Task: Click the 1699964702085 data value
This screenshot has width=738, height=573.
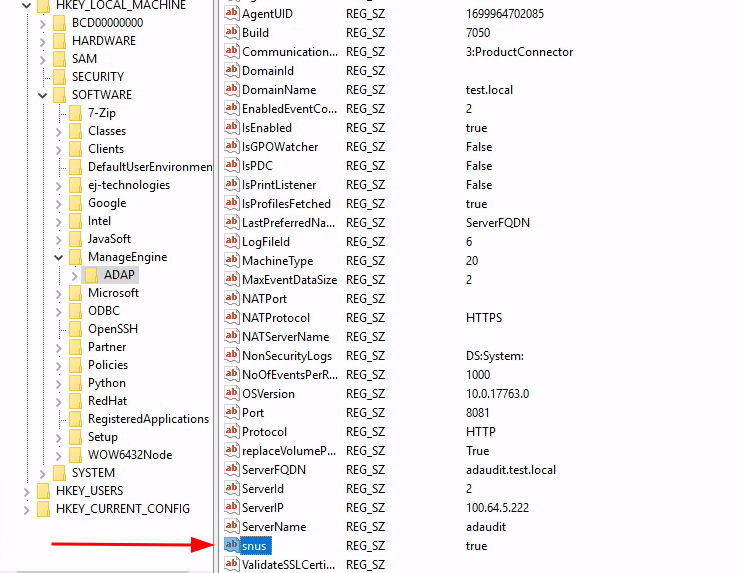Action: [505, 14]
